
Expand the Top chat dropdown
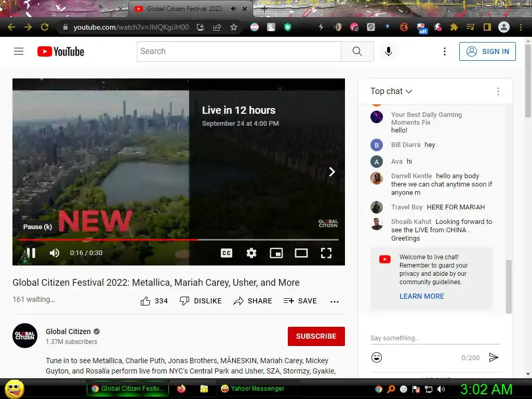tap(391, 91)
